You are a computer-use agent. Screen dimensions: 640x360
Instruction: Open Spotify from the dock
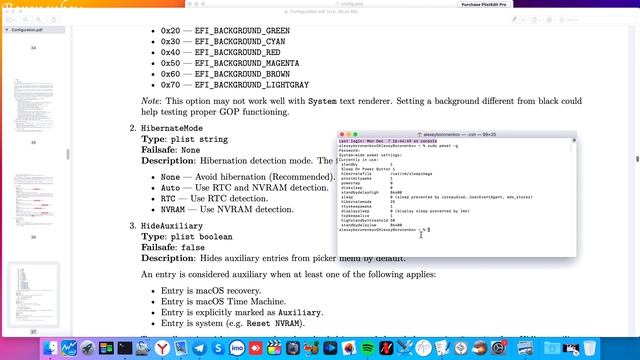[x=367, y=348]
